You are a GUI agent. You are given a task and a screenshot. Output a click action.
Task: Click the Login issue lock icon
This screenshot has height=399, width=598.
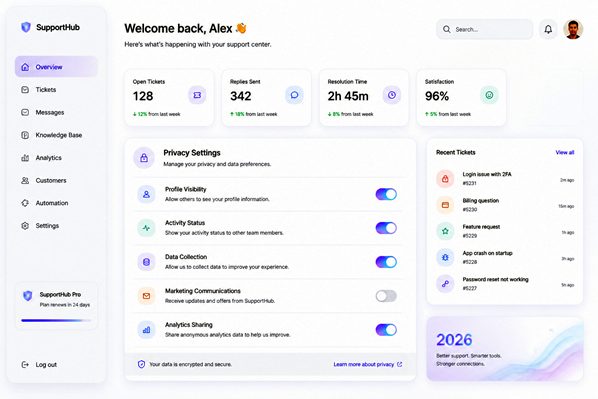445,179
